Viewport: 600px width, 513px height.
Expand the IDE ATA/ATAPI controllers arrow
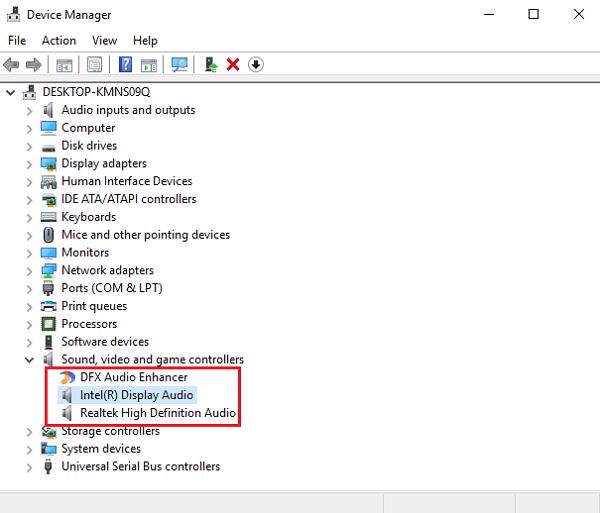[29, 200]
